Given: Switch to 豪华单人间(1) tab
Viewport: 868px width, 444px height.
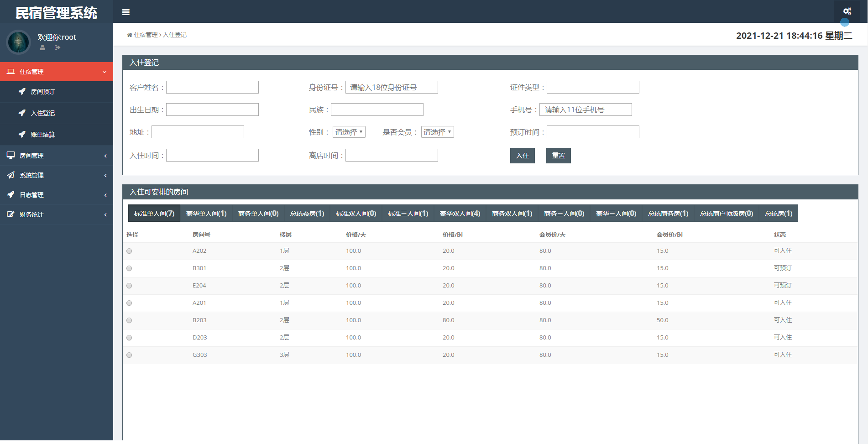Looking at the screenshot, I should [206, 213].
